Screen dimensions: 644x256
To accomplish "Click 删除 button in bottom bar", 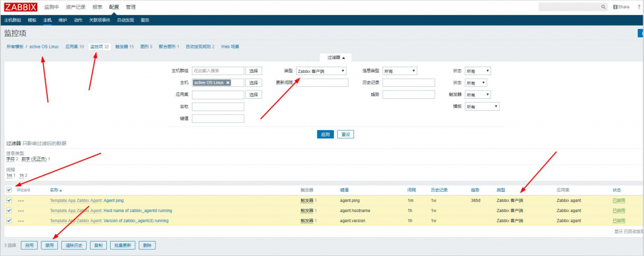I will coord(147,245).
